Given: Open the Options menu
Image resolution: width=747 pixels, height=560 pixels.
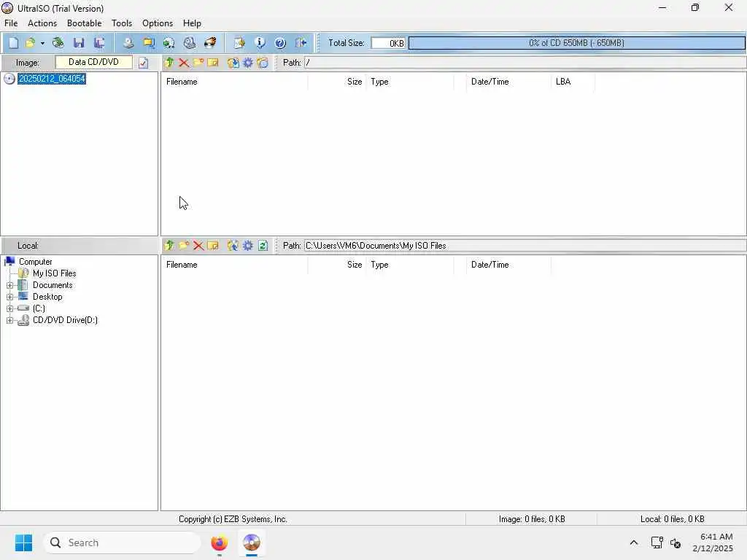Looking at the screenshot, I should (158, 23).
